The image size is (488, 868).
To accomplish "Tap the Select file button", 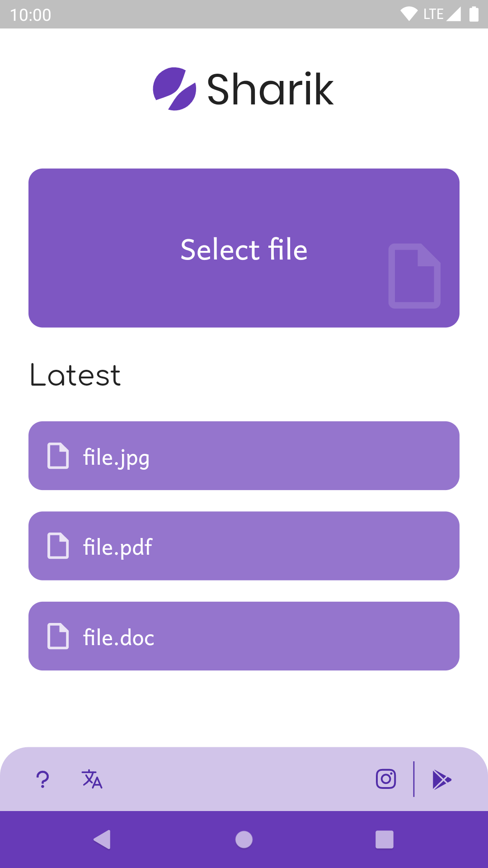I will pos(244,248).
